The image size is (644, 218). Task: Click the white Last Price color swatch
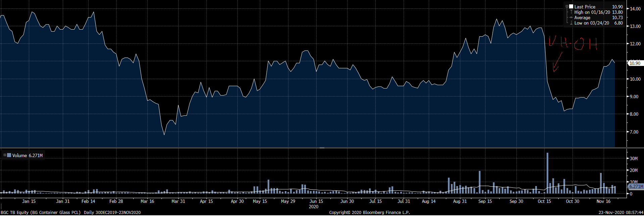571,7
